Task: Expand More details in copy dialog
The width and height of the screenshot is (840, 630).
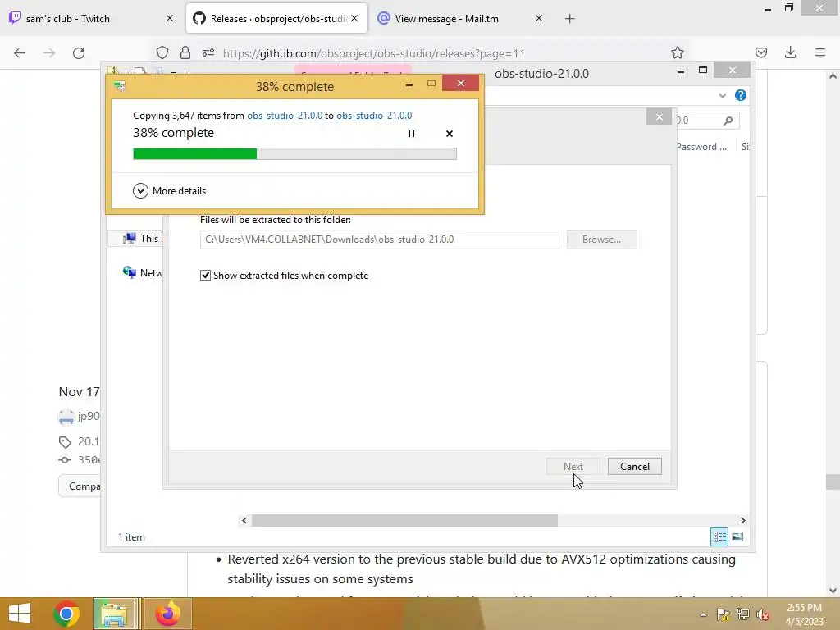Action: pos(169,190)
